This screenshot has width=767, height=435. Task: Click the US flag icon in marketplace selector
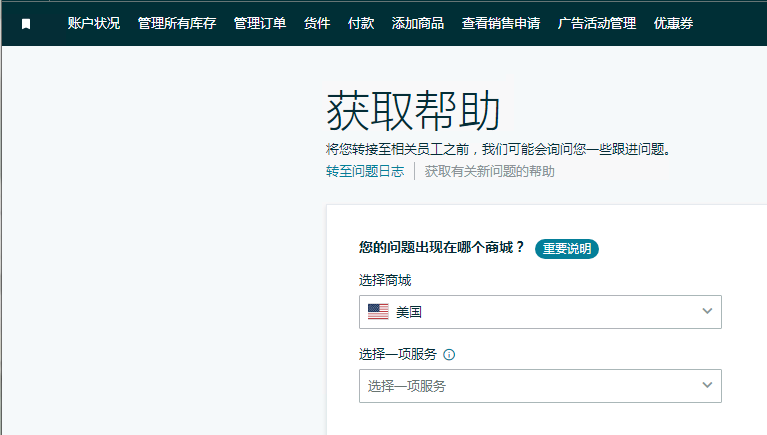[378, 312]
